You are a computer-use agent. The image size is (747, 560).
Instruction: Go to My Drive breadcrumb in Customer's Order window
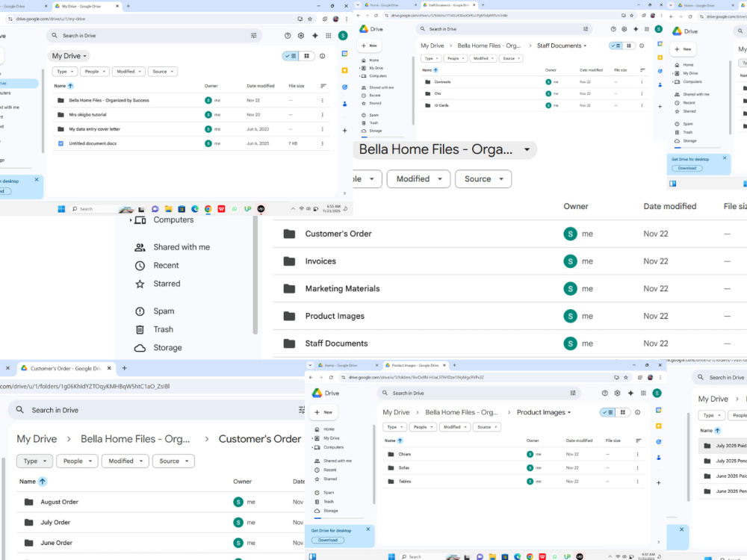(37, 439)
